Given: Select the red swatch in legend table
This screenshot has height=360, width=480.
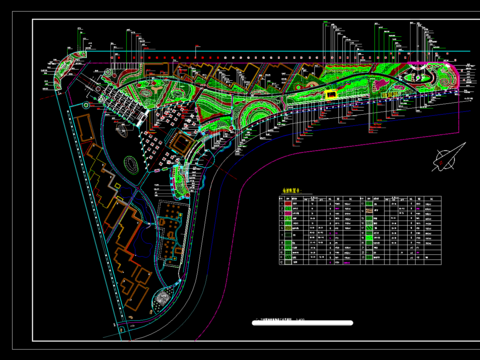Looking at the screenshot, I should (x=288, y=203).
